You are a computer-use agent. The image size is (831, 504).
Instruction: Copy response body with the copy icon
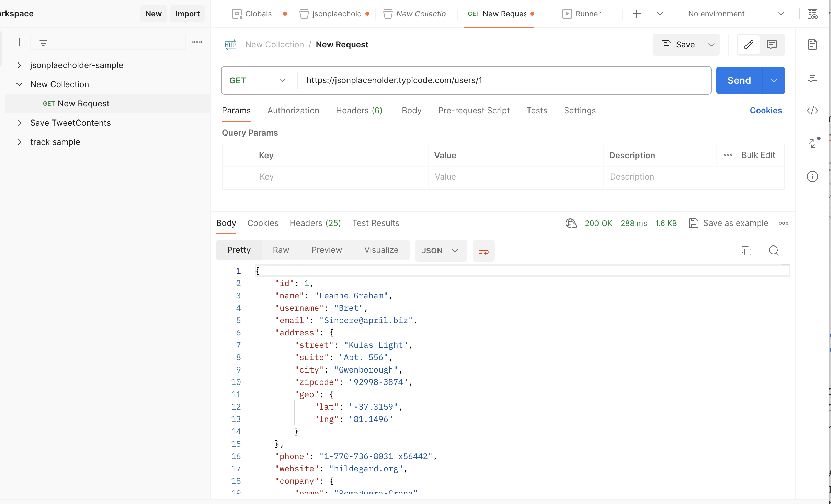[x=747, y=251]
